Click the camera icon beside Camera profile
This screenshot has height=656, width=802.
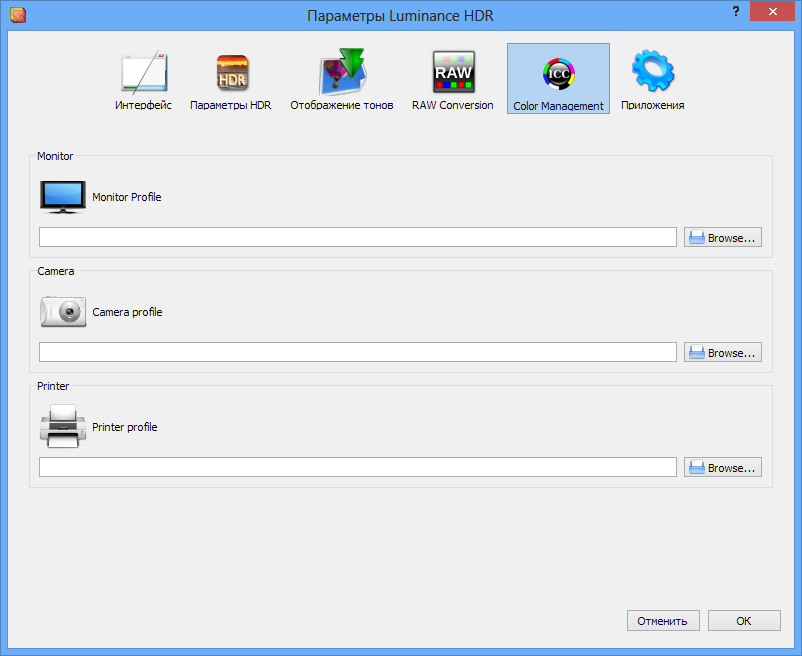(63, 312)
